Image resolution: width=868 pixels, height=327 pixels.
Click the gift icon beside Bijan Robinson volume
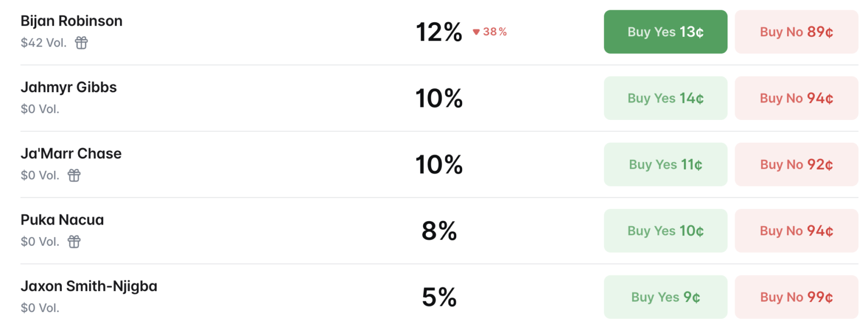(81, 42)
